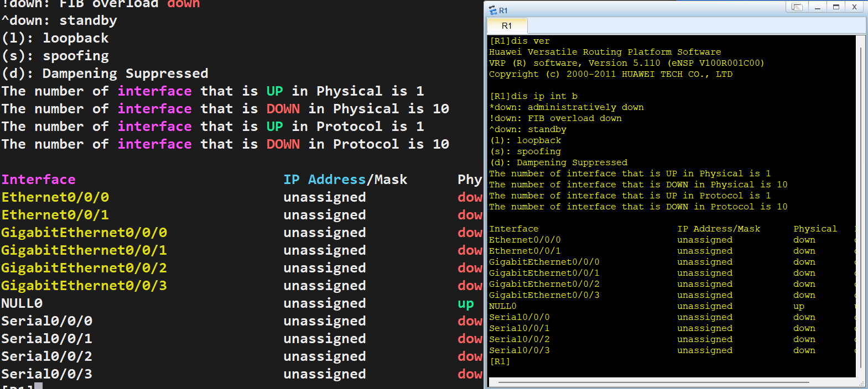The image size is (868, 389).
Task: Click the 'Interface' header in left terminal
Action: pyautogui.click(x=39, y=180)
